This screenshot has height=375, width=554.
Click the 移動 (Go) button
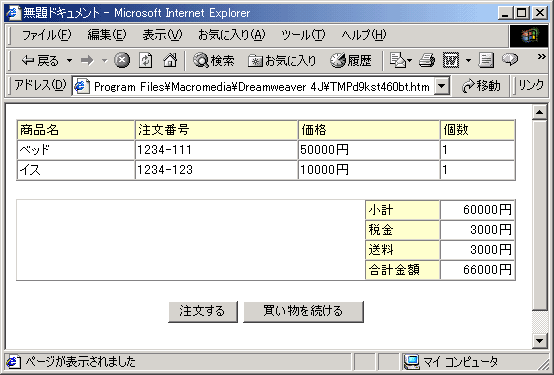(x=482, y=86)
